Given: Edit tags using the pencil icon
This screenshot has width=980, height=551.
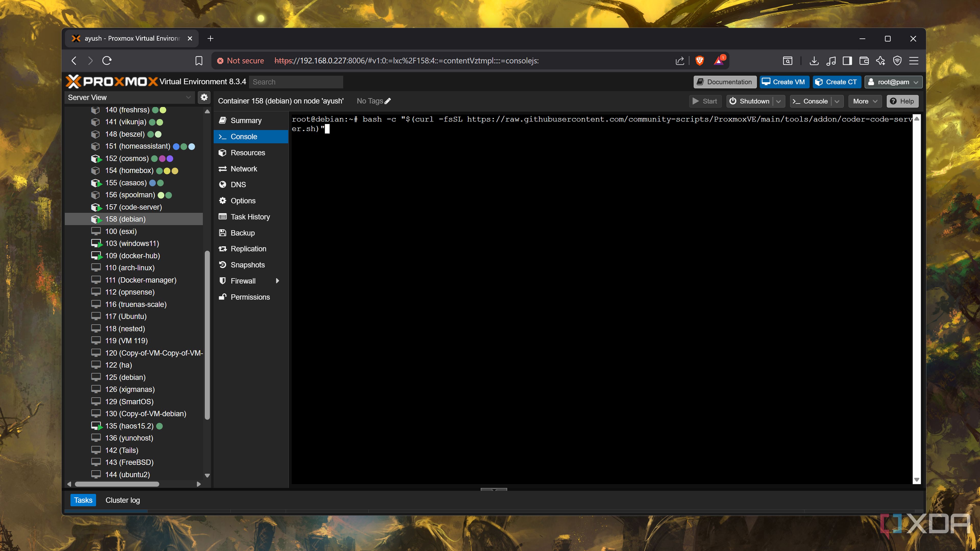Looking at the screenshot, I should 388,101.
